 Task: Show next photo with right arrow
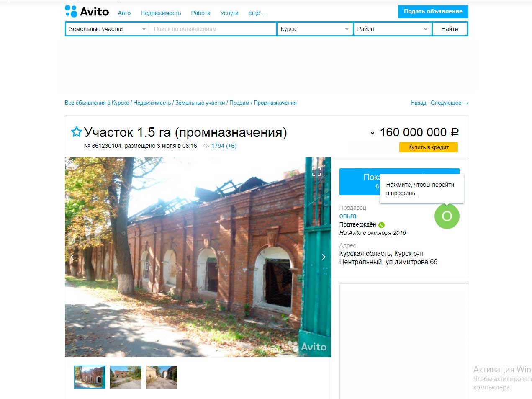(x=324, y=257)
